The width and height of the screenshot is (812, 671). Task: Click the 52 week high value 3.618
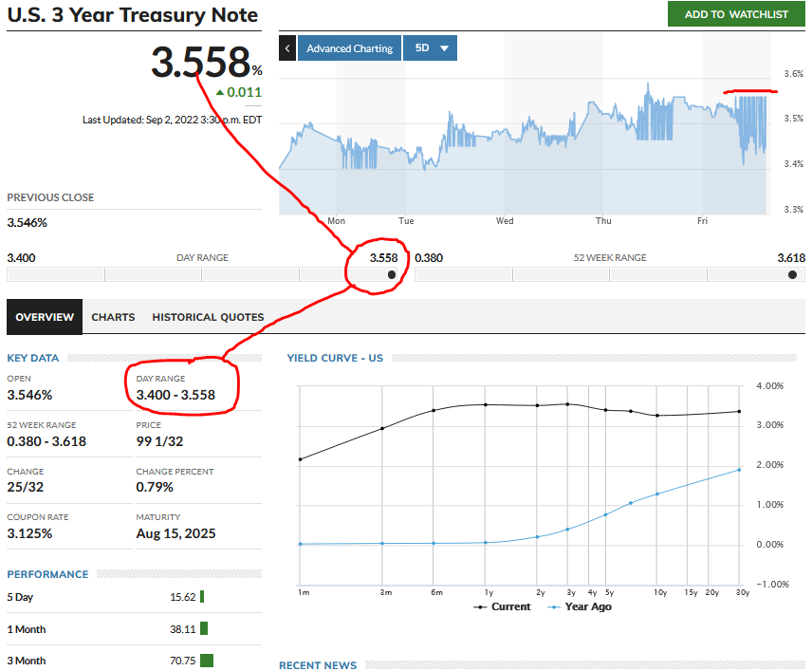click(791, 258)
